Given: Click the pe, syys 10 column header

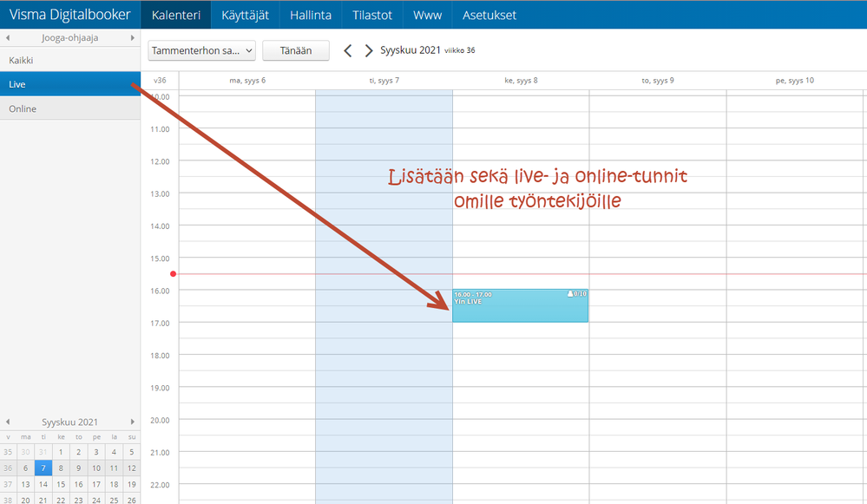Looking at the screenshot, I should 795,80.
